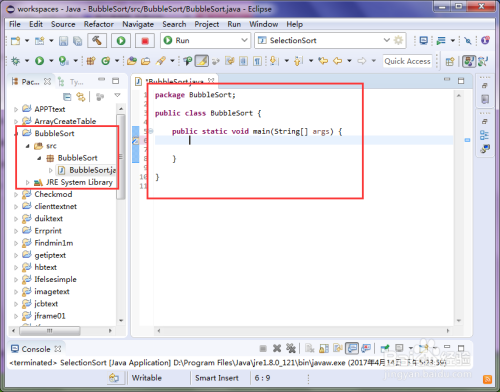
Task: Click the Build hammer icon
Action: tap(97, 40)
